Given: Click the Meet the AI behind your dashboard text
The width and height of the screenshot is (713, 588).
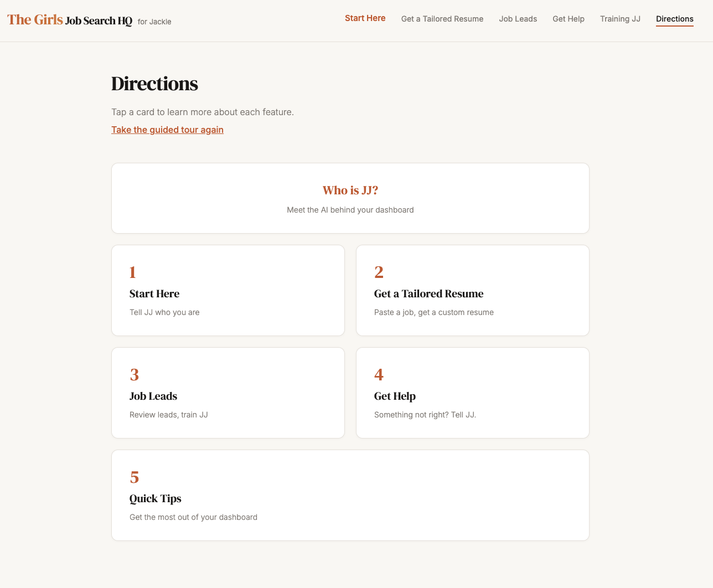Looking at the screenshot, I should 350,210.
